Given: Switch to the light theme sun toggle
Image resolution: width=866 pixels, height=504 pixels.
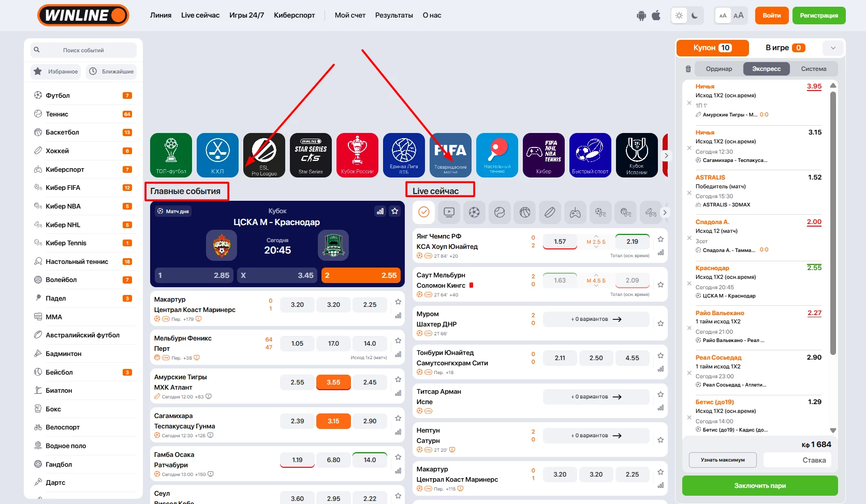Looking at the screenshot, I should 679,16.
